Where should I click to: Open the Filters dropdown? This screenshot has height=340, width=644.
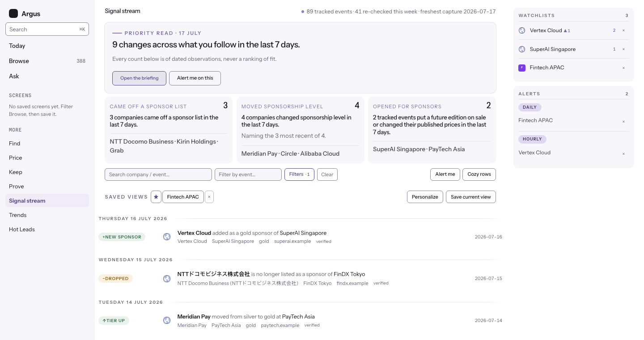tap(300, 174)
